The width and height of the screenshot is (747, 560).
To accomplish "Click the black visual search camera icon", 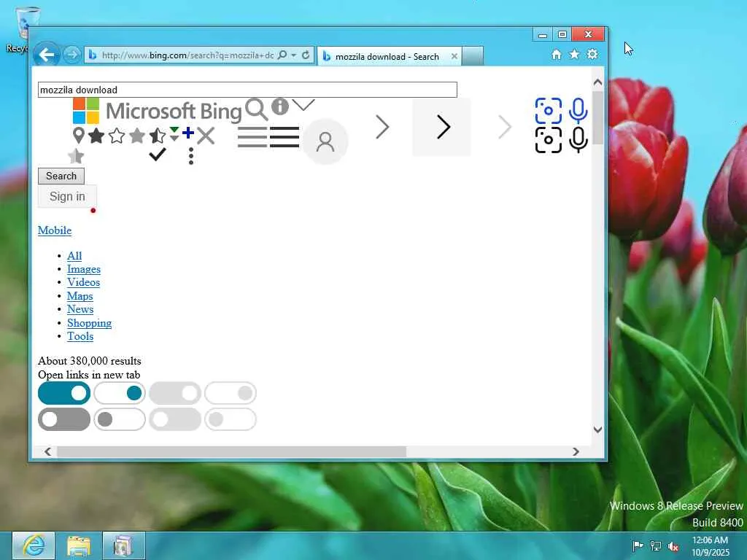I will point(549,140).
